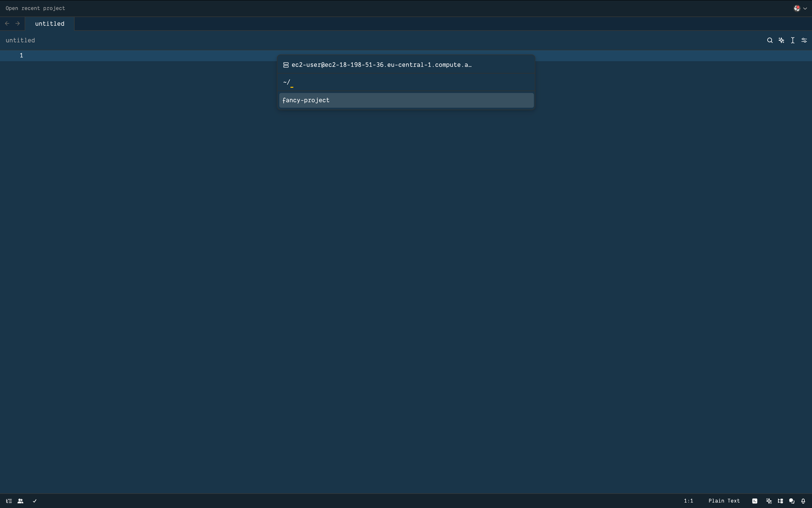
Task: Open the buffer search with the magnifier icon
Action: [769, 40]
